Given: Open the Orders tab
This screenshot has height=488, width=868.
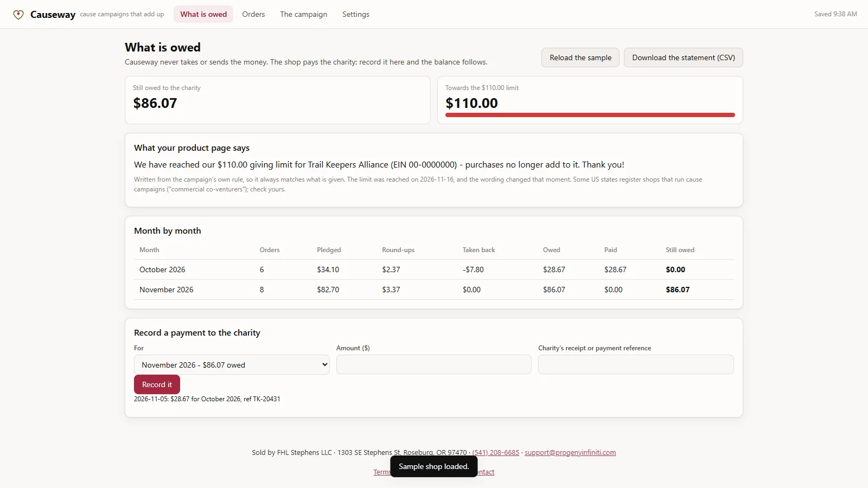Looking at the screenshot, I should coord(253,14).
